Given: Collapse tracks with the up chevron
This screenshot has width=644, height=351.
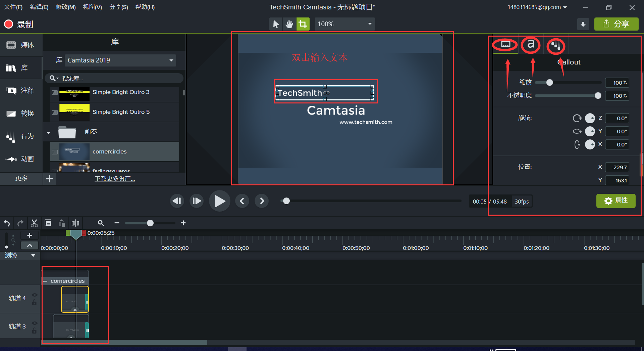Looking at the screenshot, I should coord(30,246).
